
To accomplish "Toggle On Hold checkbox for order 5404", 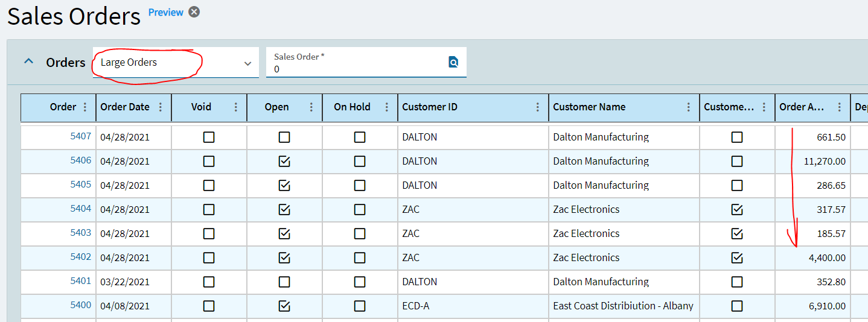I will tap(360, 210).
